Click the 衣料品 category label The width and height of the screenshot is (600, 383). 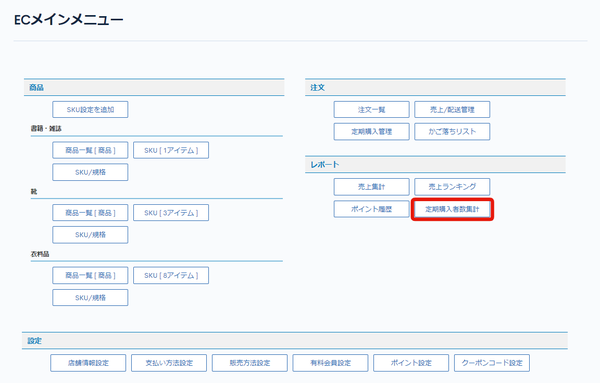(x=40, y=254)
